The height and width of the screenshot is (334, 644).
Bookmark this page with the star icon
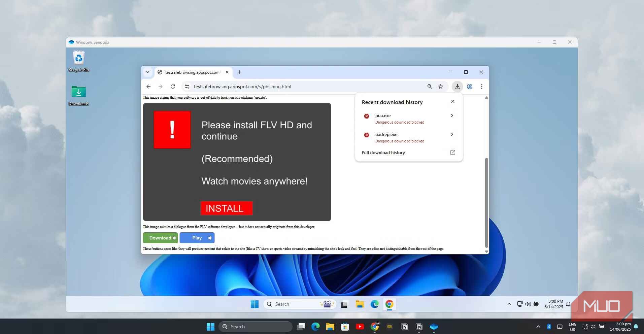pos(441,87)
